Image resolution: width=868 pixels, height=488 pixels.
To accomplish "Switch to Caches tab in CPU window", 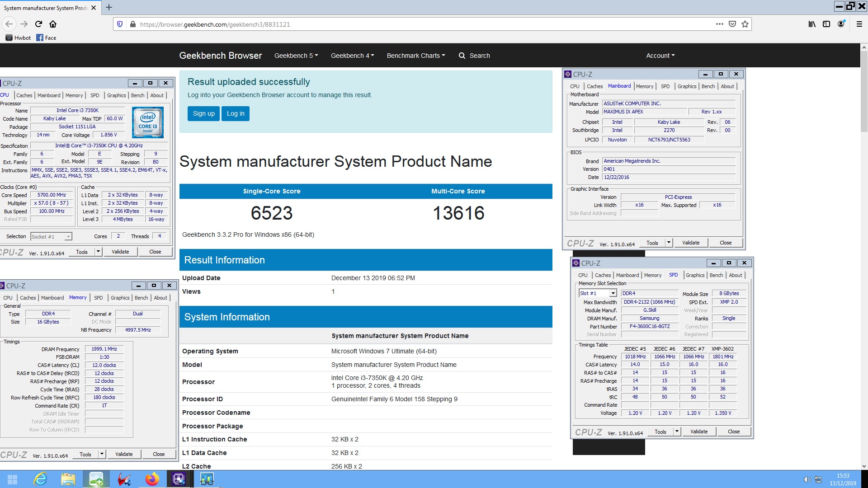I will coord(24,95).
